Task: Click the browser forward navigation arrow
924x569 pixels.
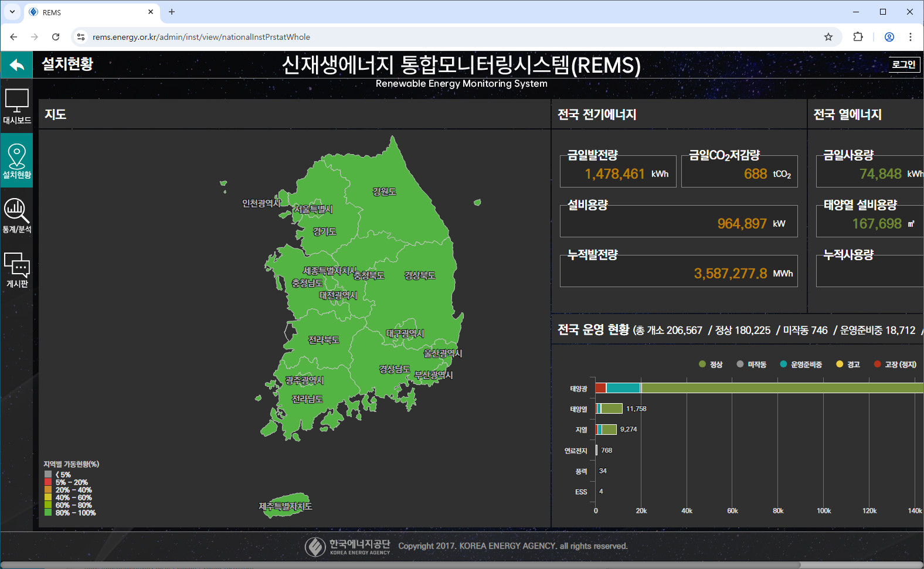Action: tap(35, 37)
